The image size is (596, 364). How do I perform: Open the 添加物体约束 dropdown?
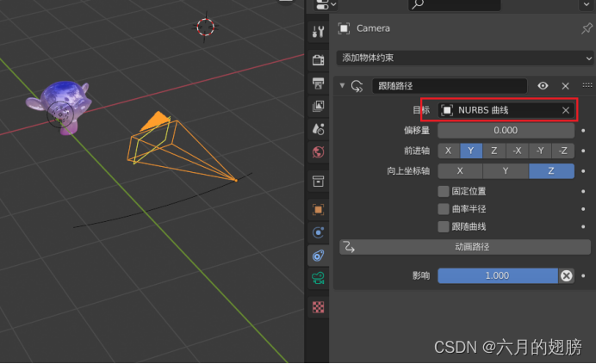click(465, 59)
